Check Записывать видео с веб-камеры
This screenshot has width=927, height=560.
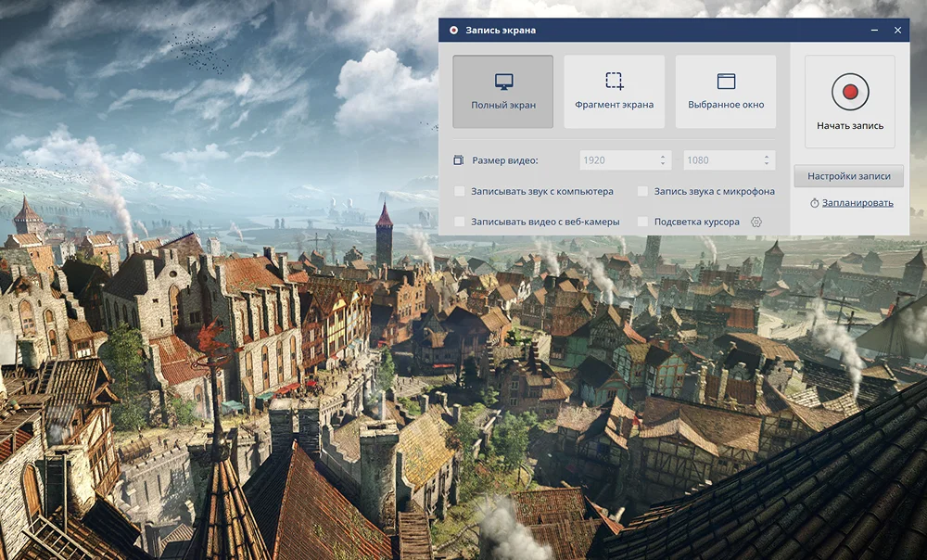click(x=460, y=223)
